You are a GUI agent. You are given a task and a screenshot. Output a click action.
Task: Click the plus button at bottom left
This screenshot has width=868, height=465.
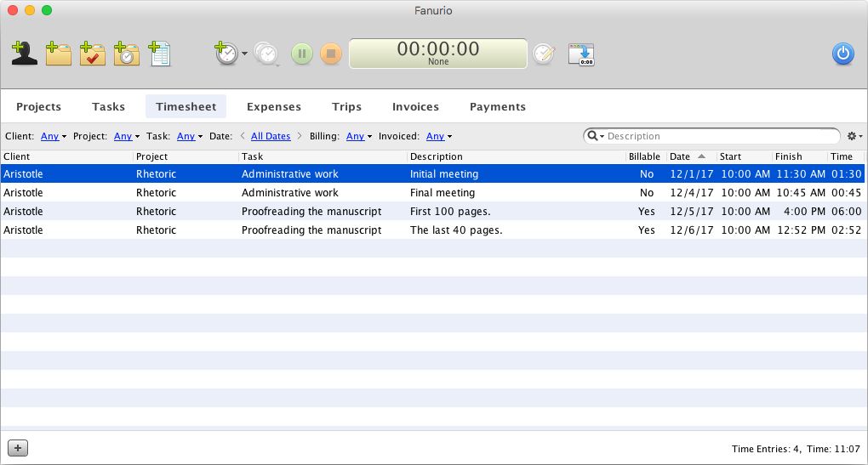tap(18, 448)
